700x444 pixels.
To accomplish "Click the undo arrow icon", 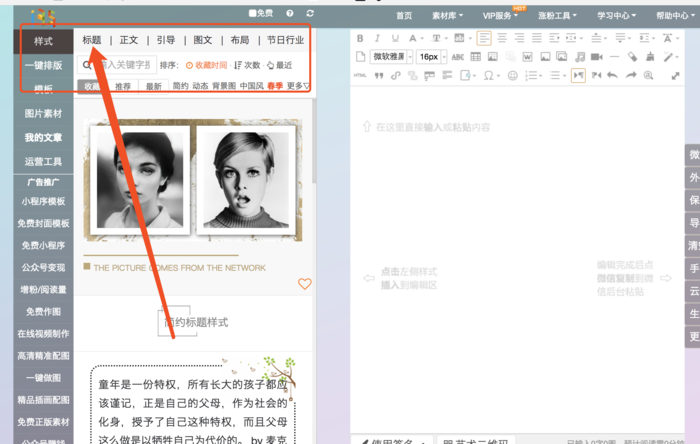I will [x=612, y=75].
